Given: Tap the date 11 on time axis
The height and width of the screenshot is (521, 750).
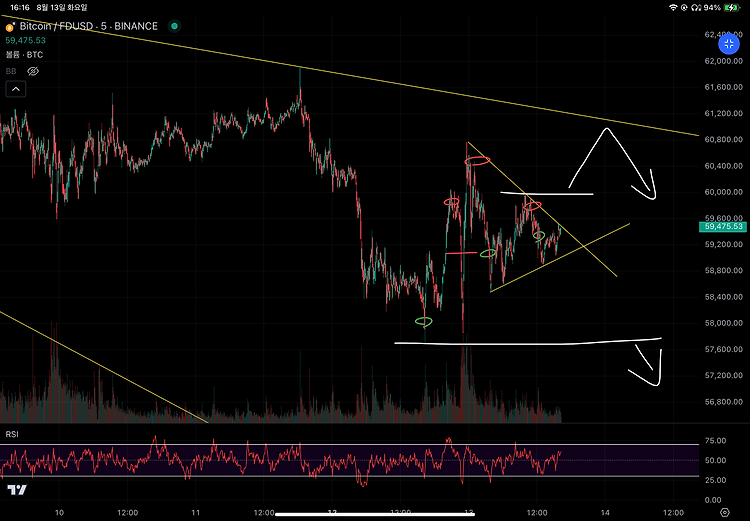Looking at the screenshot, I should tap(196, 512).
